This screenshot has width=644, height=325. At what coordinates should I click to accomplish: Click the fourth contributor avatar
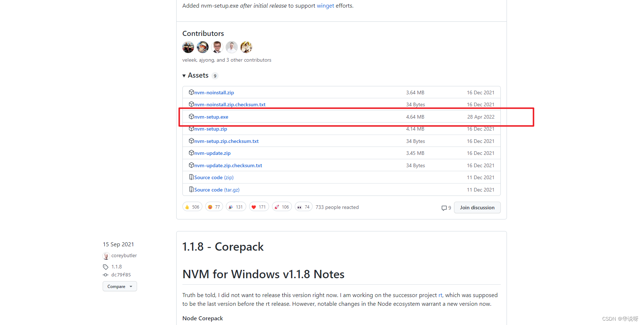coord(232,47)
